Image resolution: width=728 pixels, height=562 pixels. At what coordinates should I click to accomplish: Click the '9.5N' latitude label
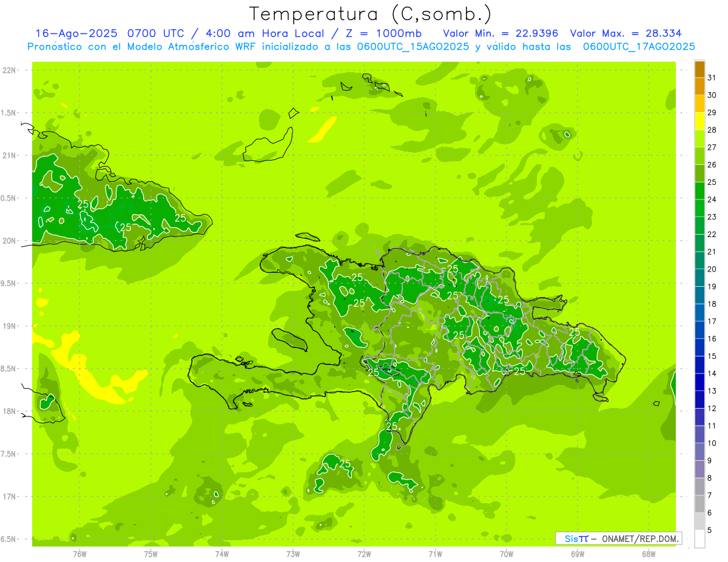click(x=8, y=283)
